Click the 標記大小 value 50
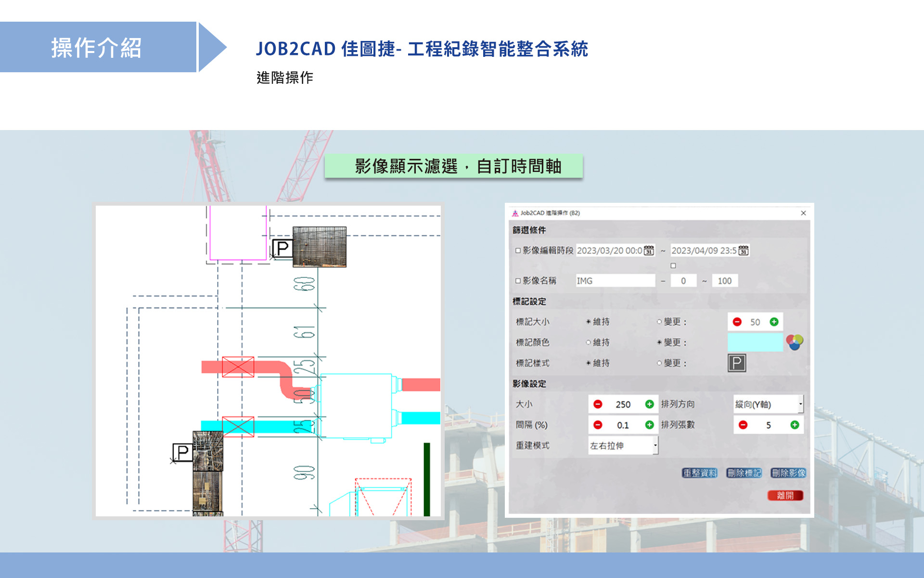Viewport: 924px width, 578px height. [755, 322]
